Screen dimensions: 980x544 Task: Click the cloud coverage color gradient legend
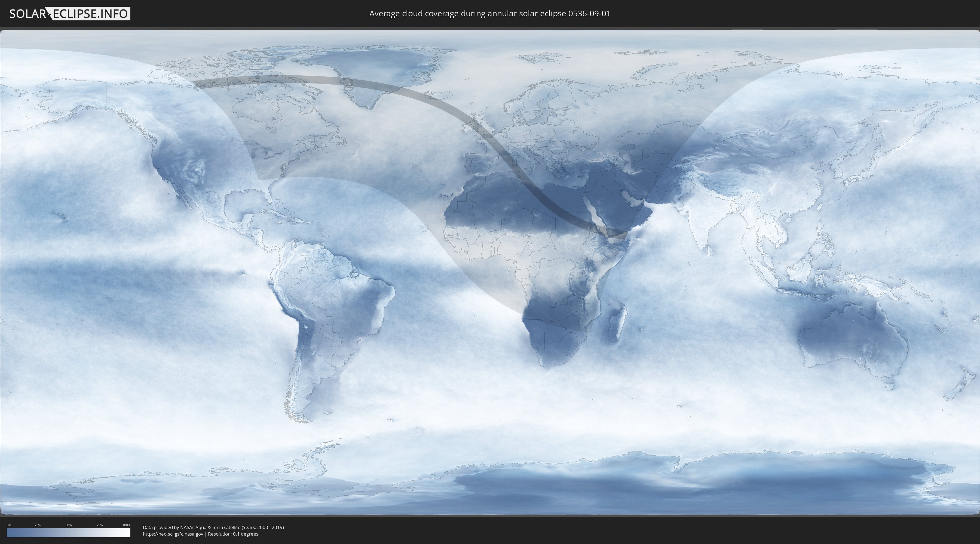(69, 533)
